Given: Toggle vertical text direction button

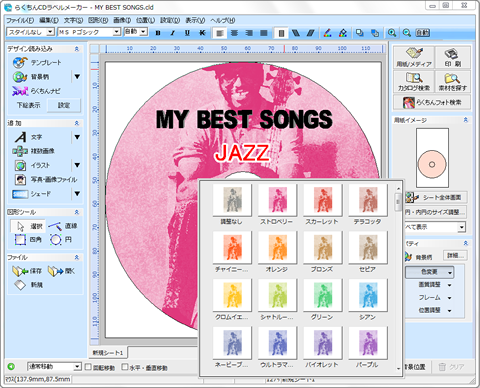Looking at the screenshot, I should tap(281, 33).
